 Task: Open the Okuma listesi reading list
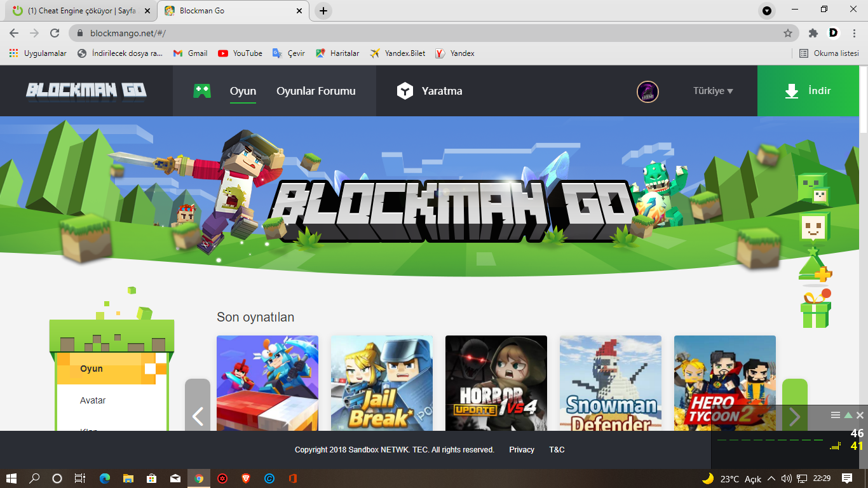(x=829, y=53)
